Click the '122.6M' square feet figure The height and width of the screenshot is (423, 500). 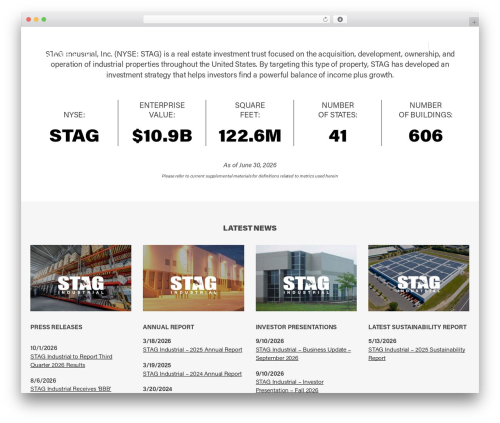click(250, 136)
